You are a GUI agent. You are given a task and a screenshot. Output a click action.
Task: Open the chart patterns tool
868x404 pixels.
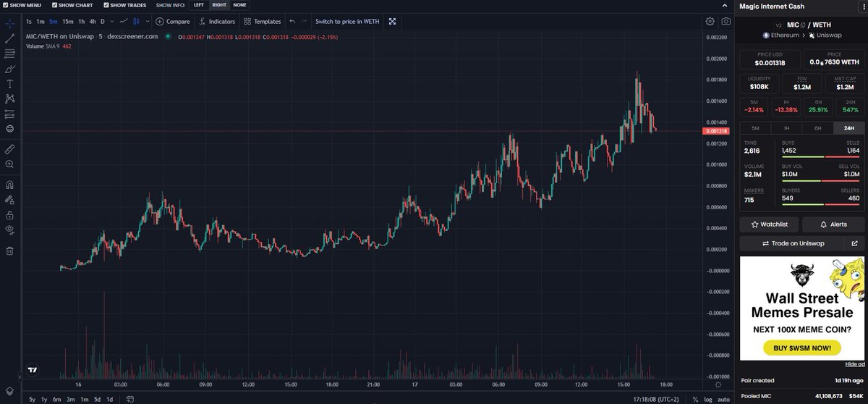click(10, 98)
